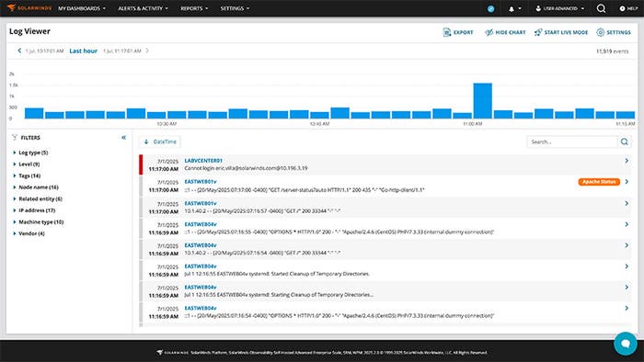Open EASTWEB01v link in server-status entry
This screenshot has height=362, width=644.
(x=201, y=181)
